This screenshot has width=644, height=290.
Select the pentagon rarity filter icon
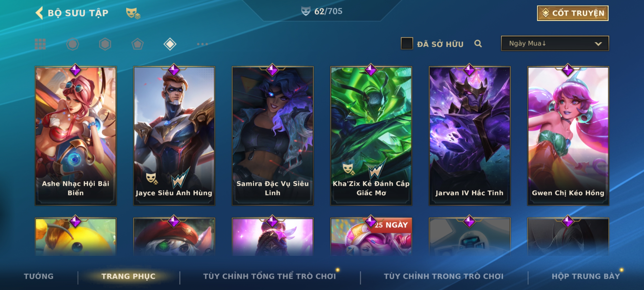pyautogui.click(x=137, y=44)
